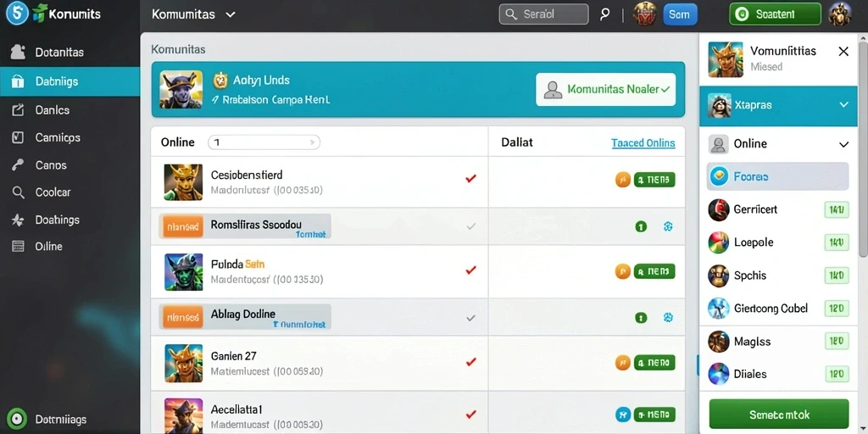
Task: Expand the Xtapras section chevron
Action: pyautogui.click(x=843, y=104)
